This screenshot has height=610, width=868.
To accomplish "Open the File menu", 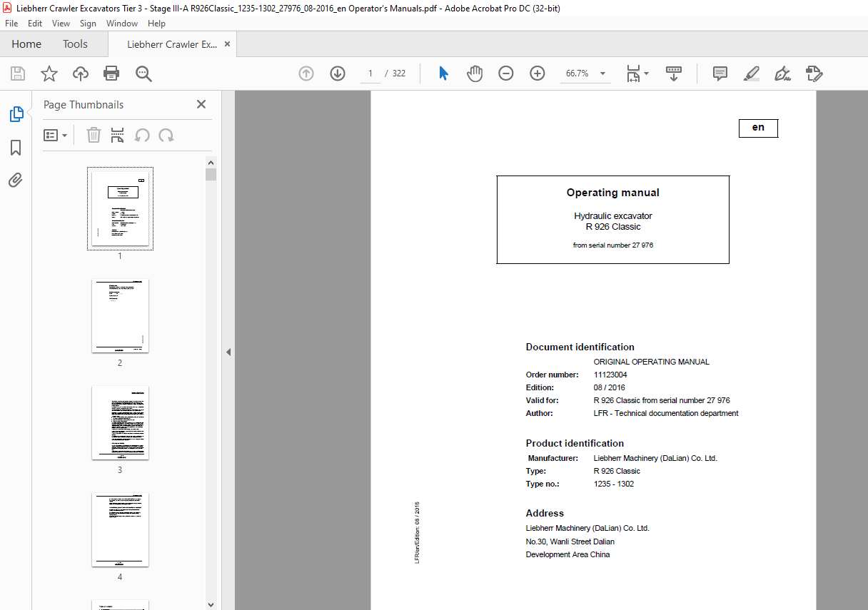I will pos(11,24).
